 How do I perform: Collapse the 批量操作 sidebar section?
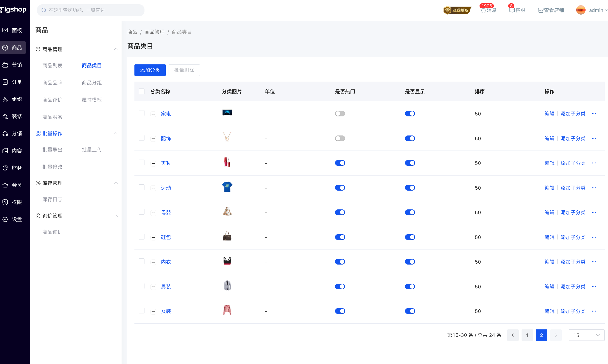116,133
